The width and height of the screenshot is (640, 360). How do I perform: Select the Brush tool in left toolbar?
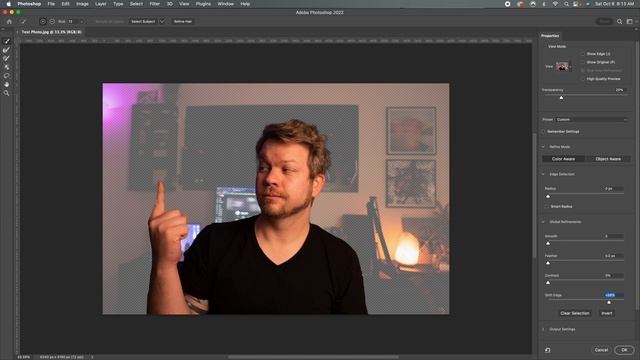point(7,58)
